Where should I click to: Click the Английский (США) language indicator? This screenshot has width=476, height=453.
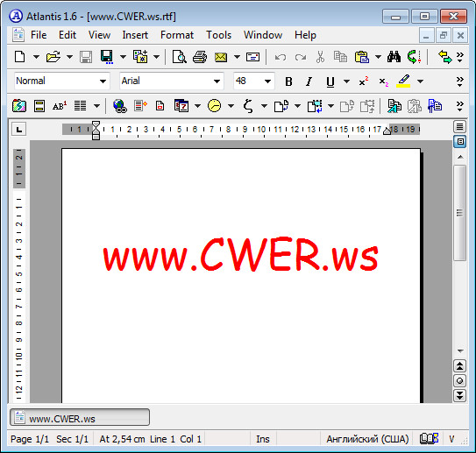[367, 439]
